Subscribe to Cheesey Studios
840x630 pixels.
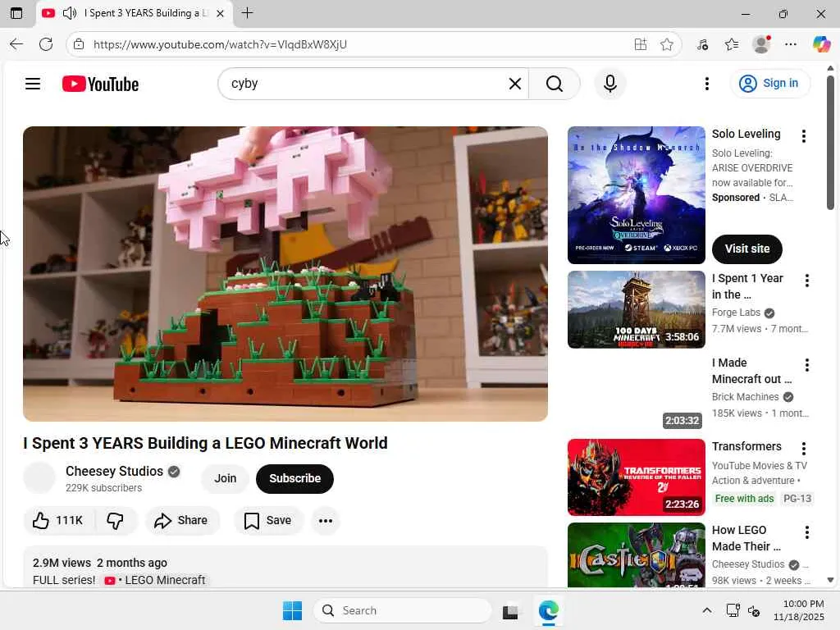point(294,478)
